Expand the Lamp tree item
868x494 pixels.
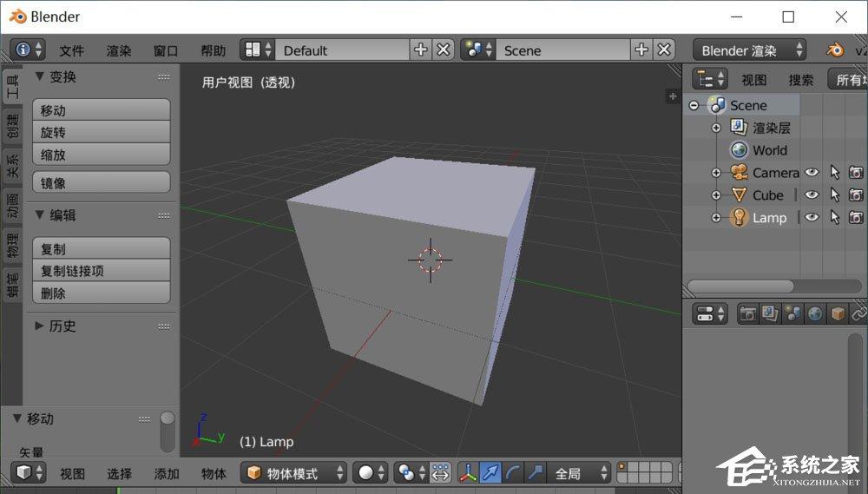716,218
